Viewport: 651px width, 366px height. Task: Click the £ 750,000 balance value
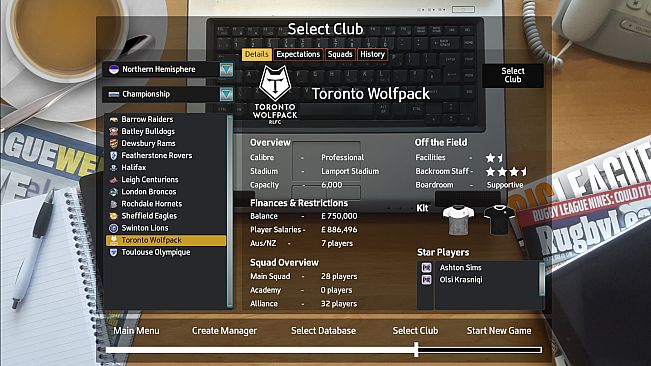click(339, 216)
